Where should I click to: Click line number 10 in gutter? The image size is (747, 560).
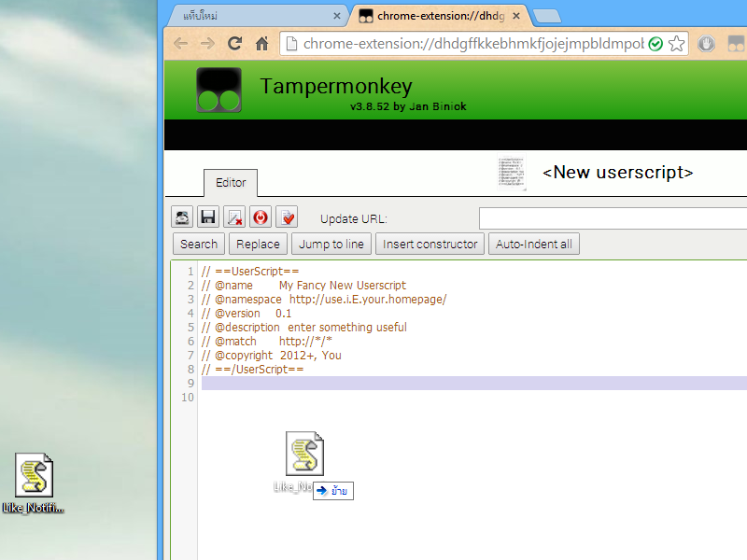188,398
